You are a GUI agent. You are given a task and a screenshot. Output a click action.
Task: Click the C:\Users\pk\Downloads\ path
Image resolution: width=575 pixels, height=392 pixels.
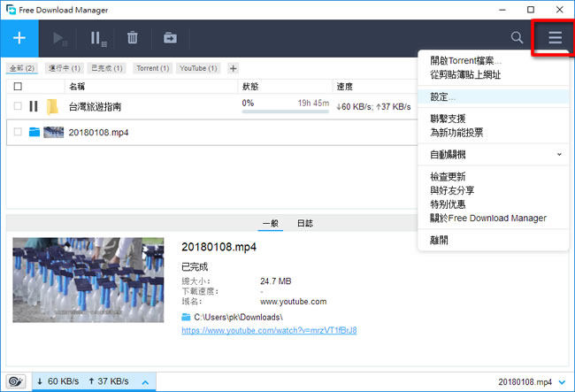(x=238, y=317)
